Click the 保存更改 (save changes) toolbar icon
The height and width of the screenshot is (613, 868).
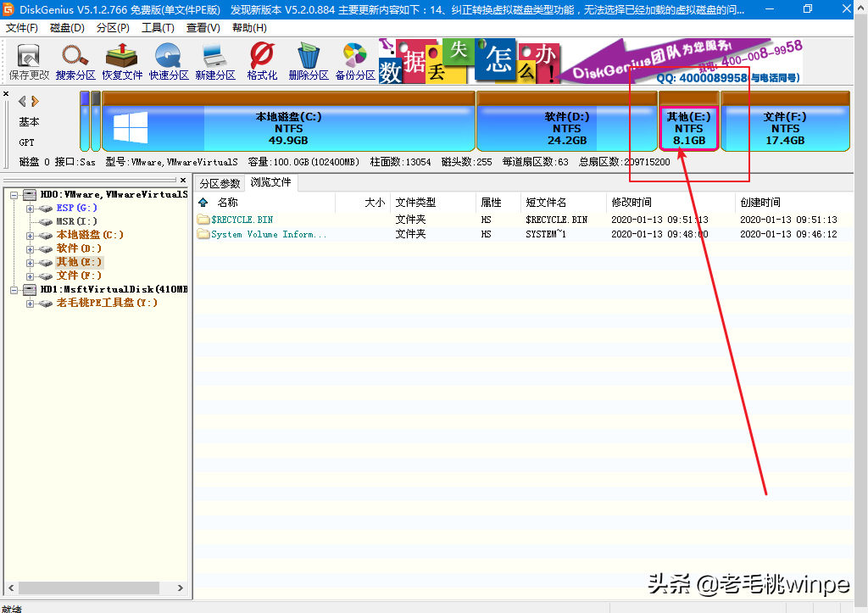coord(28,61)
